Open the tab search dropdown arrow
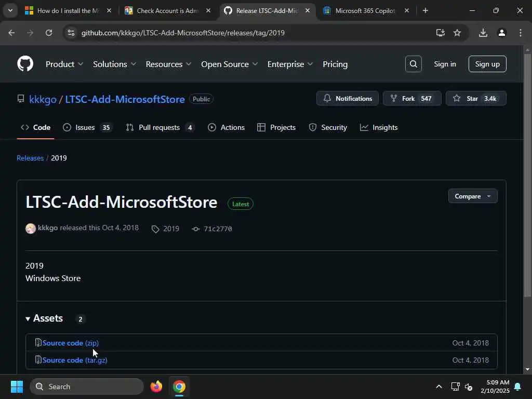Image resolution: width=532 pixels, height=399 pixels. point(10,10)
